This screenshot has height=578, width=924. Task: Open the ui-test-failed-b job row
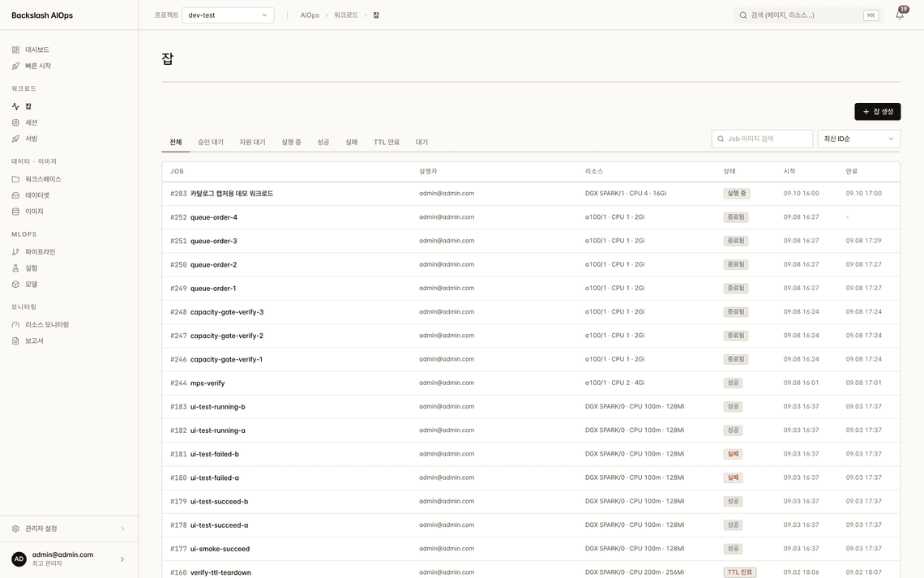pyautogui.click(x=531, y=454)
